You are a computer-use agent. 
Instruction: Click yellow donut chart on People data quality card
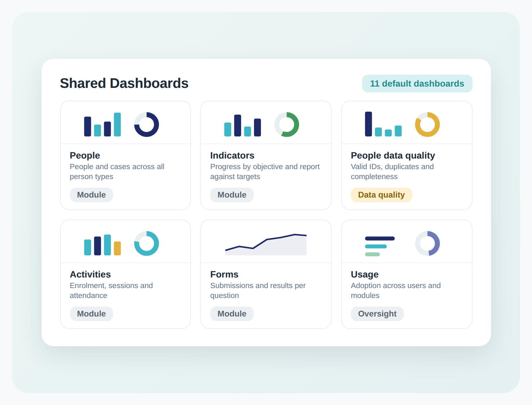[427, 125]
